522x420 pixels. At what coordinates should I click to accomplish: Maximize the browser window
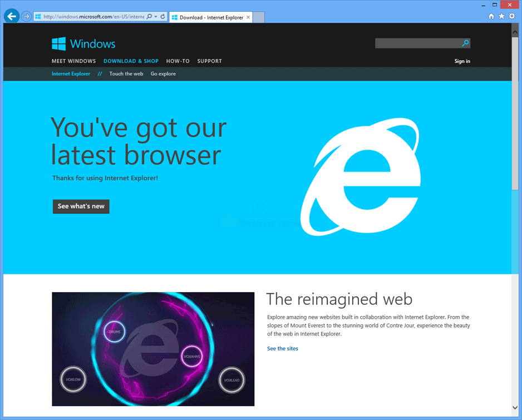coord(495,5)
